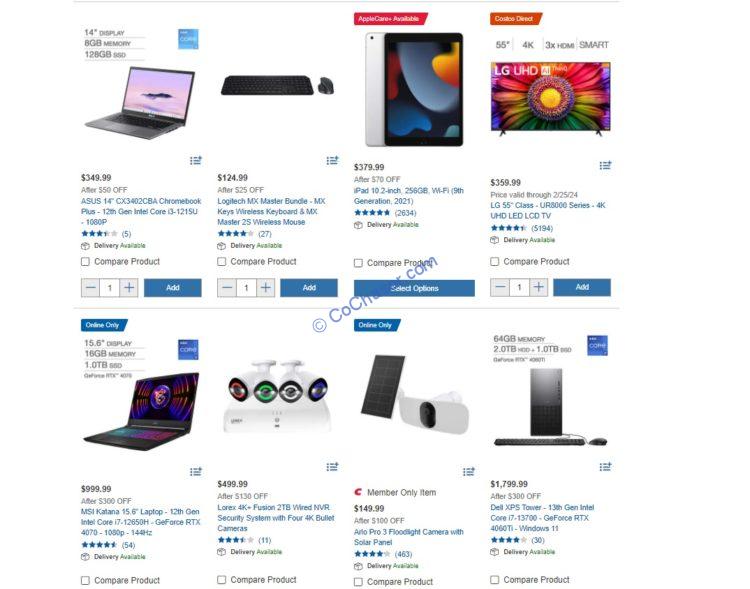
Task: Add ASUS Chromebook to a list via list icon
Action: 196,160
